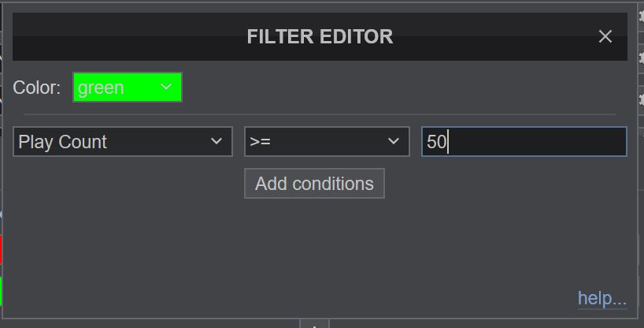Image resolution: width=644 pixels, height=328 pixels.
Task: Select the green filter strip on left edge
Action: click(x=1, y=291)
